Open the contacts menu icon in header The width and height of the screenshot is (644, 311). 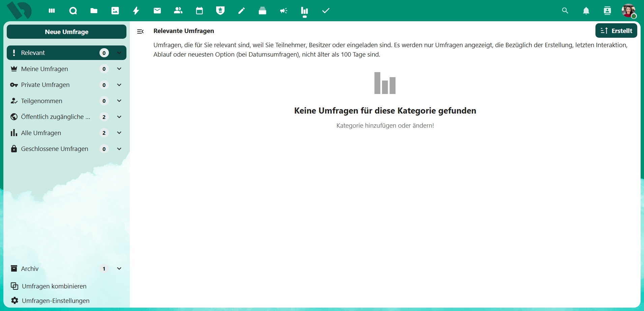[x=607, y=11]
